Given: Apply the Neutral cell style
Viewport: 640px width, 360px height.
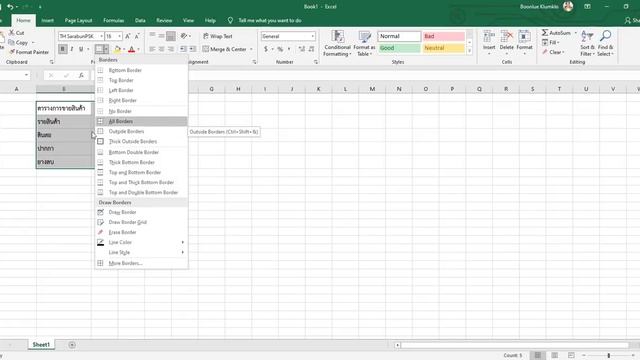Looking at the screenshot, I should pos(444,48).
